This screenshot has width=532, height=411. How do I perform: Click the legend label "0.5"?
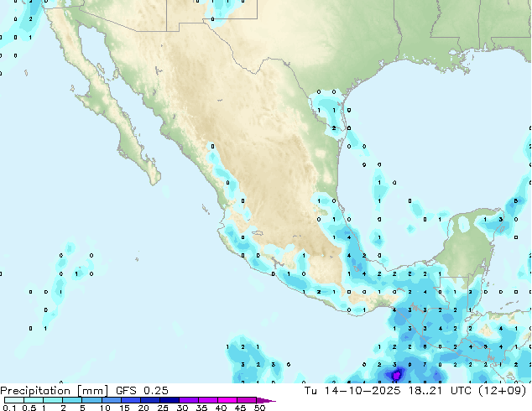click(x=29, y=408)
